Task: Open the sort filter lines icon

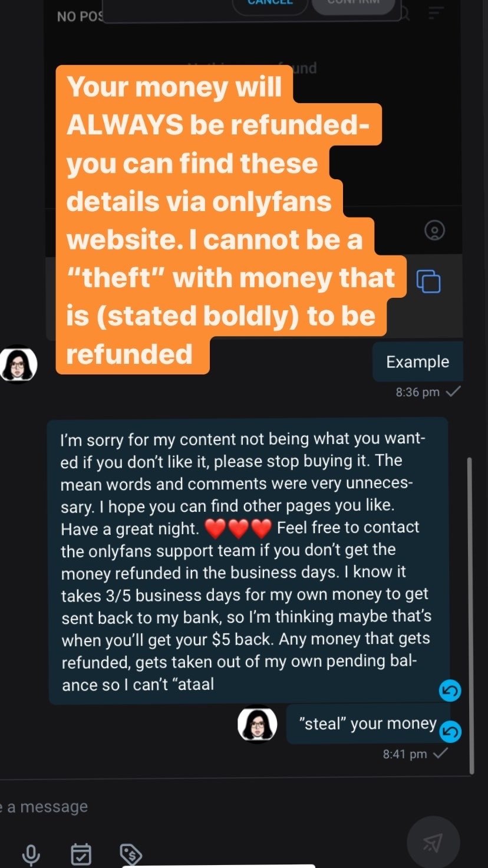Action: (x=436, y=13)
